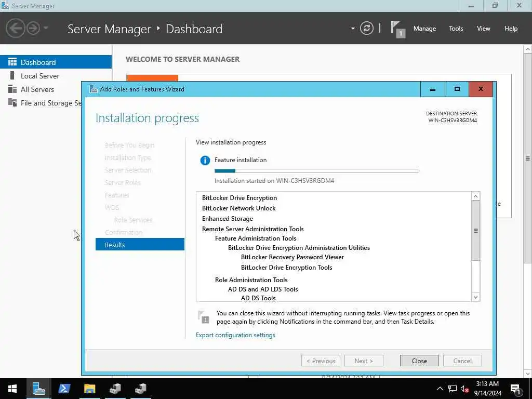Open the navigation history dropdown arrow
Screen dimensions: 532x399
(46, 28)
